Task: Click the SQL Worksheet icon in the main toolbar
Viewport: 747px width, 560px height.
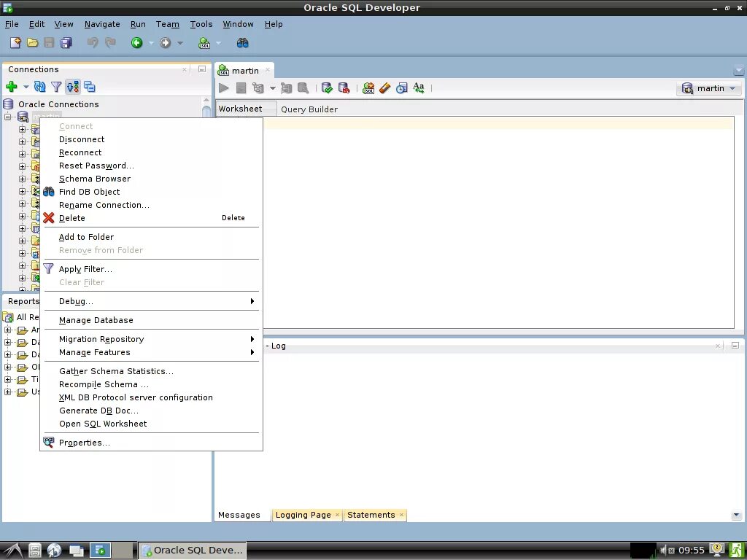Action: point(204,43)
